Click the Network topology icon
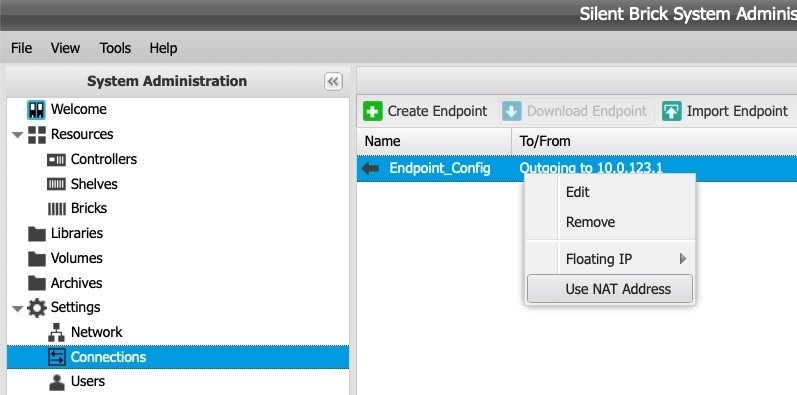This screenshot has height=395, width=797. coord(56,332)
